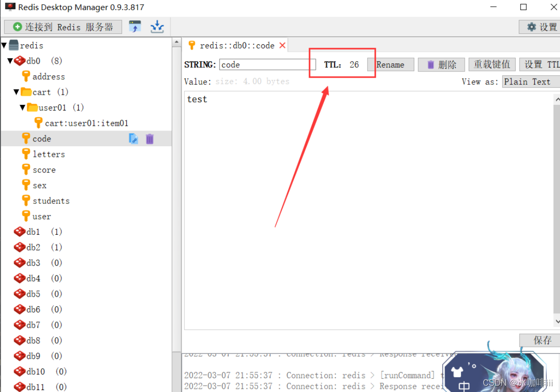Click the value editor scrollbar down arrow

click(x=557, y=321)
